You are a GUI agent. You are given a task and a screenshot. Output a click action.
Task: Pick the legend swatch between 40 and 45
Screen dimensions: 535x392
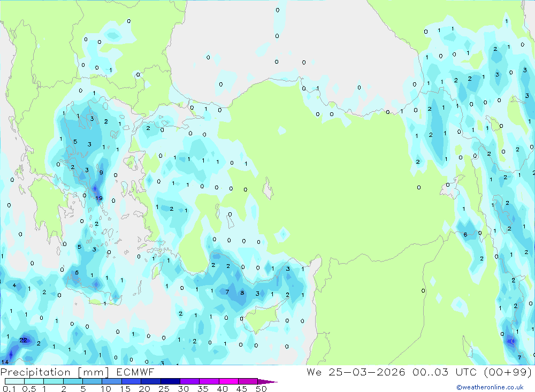click(x=228, y=381)
